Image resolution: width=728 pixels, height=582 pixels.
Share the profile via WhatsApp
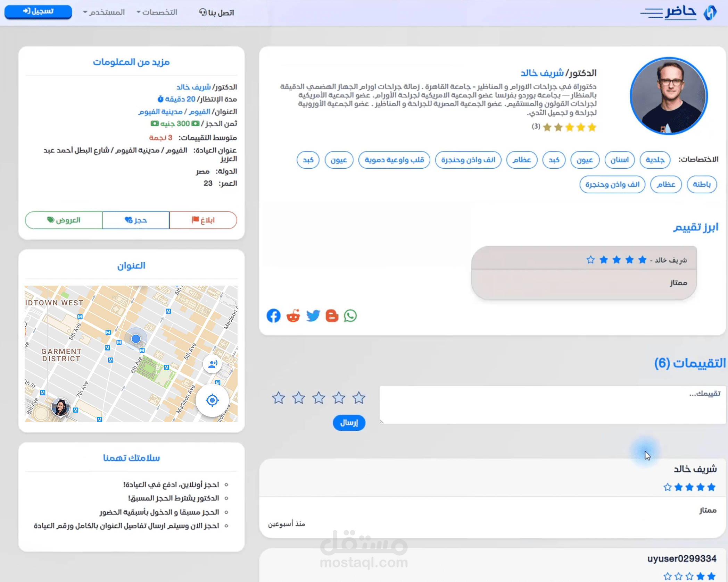(351, 315)
